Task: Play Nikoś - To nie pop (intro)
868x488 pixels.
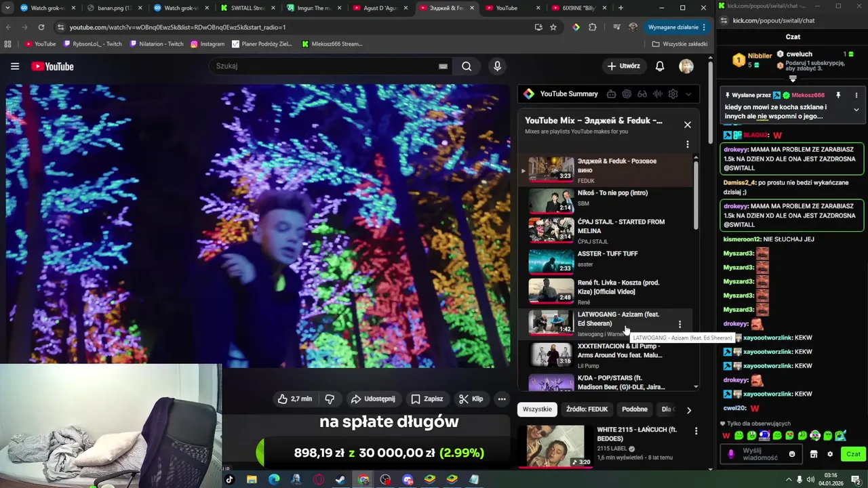Action: tap(607, 201)
